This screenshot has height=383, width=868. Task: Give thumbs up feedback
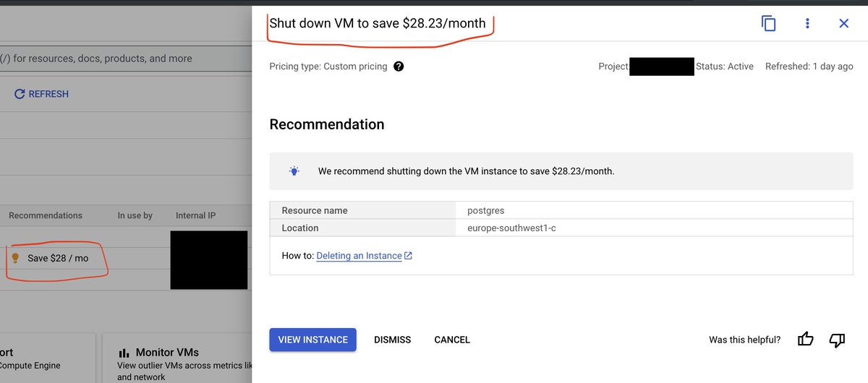(x=805, y=340)
